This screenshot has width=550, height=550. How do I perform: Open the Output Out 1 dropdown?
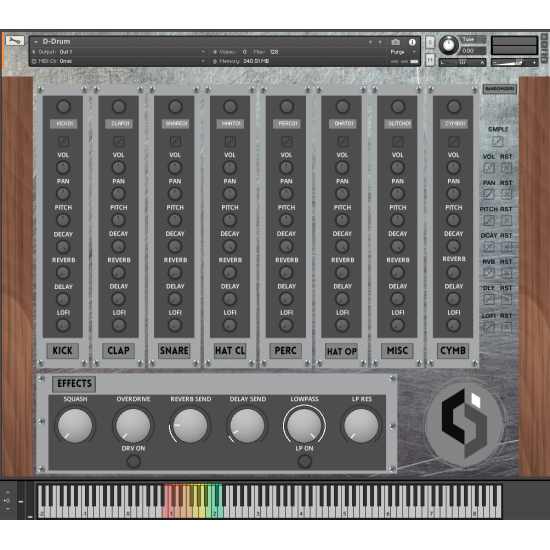119,52
